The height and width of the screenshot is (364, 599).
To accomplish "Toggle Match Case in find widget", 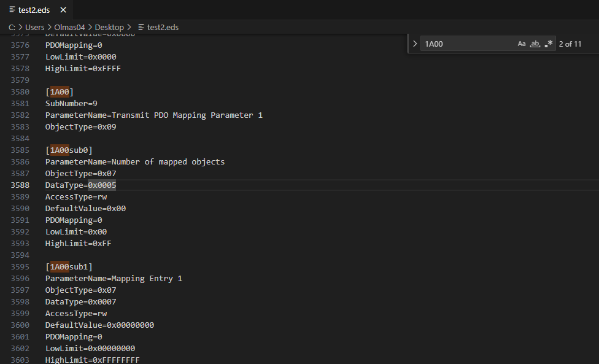I will click(x=522, y=44).
